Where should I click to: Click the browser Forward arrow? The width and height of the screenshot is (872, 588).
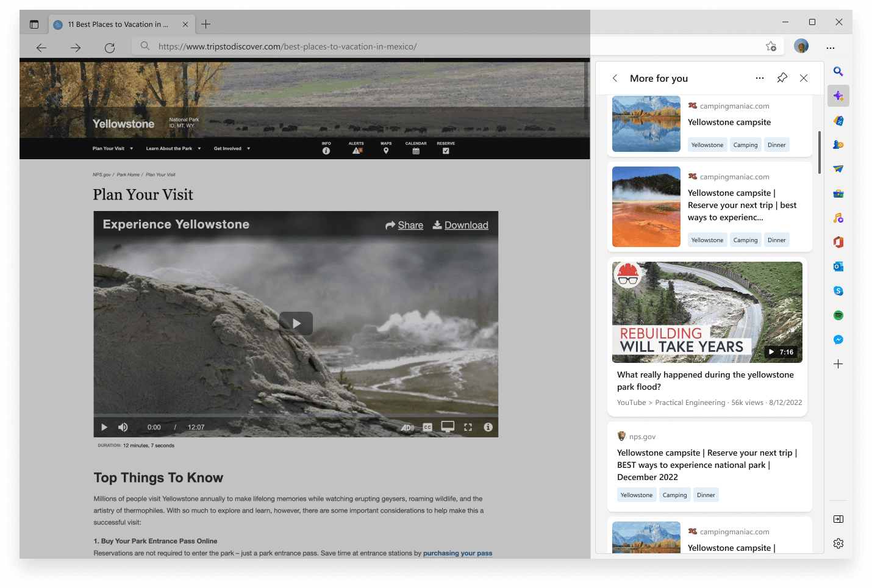pos(76,48)
